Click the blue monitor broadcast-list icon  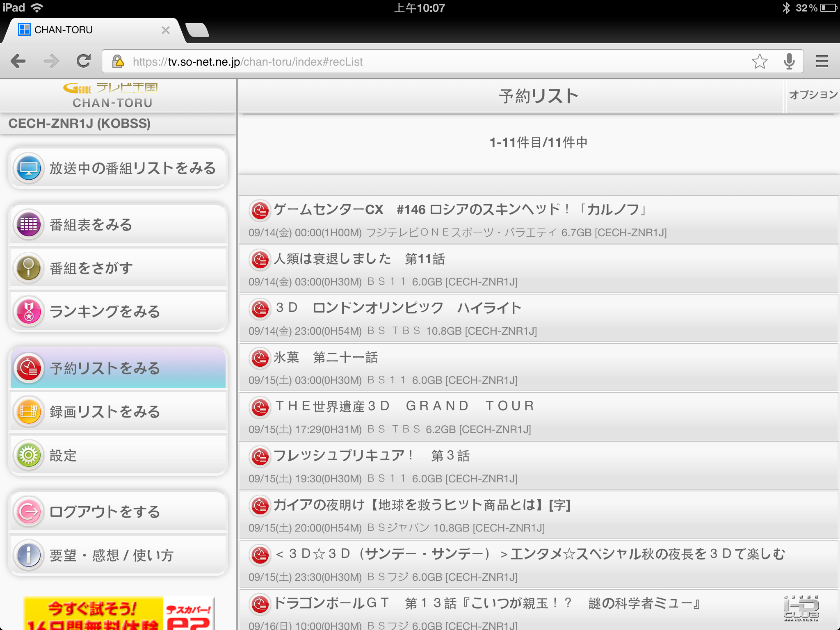(x=28, y=168)
